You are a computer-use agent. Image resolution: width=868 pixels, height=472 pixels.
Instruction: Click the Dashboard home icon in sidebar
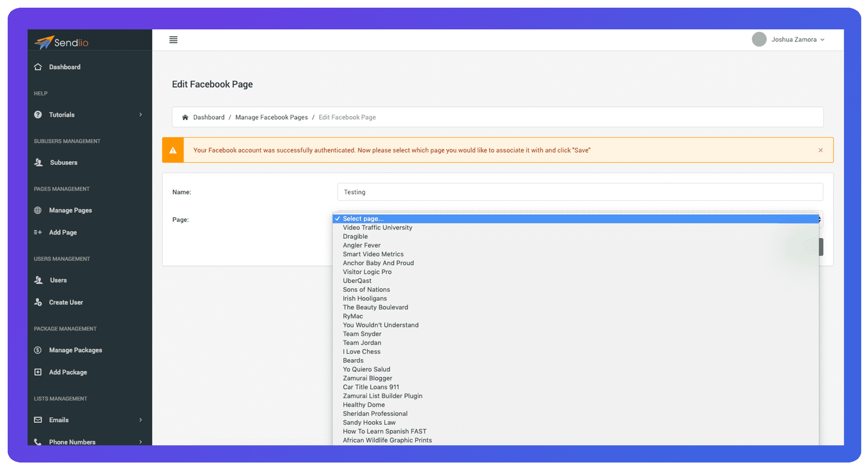click(x=38, y=67)
